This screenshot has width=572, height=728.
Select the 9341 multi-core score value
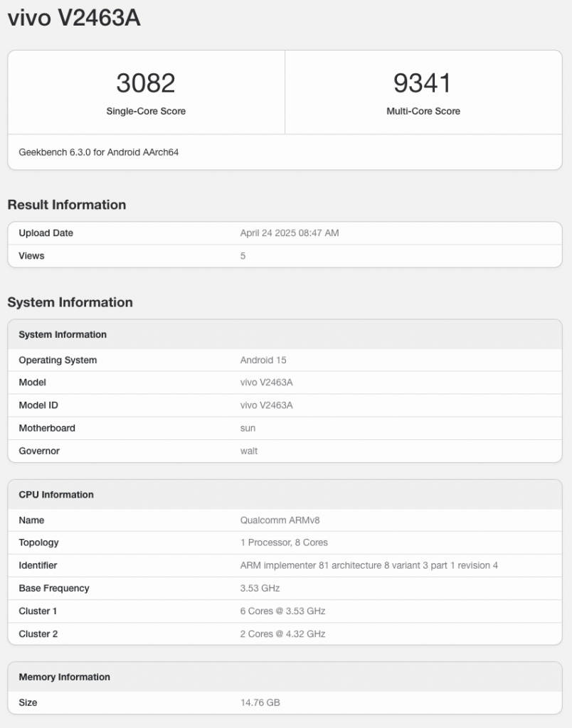[423, 83]
